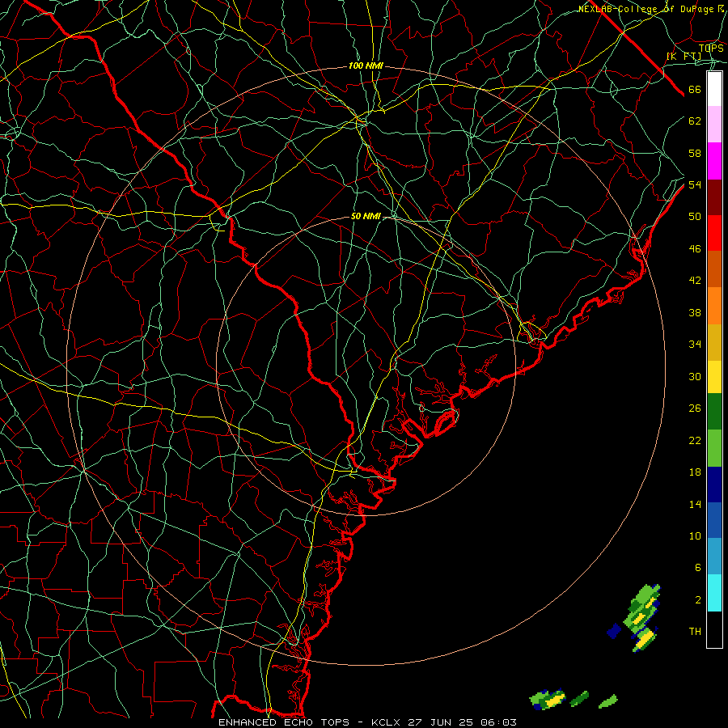Image resolution: width=728 pixels, height=728 pixels.
Task: Click the "TOPS" legend title
Action: pos(711,49)
